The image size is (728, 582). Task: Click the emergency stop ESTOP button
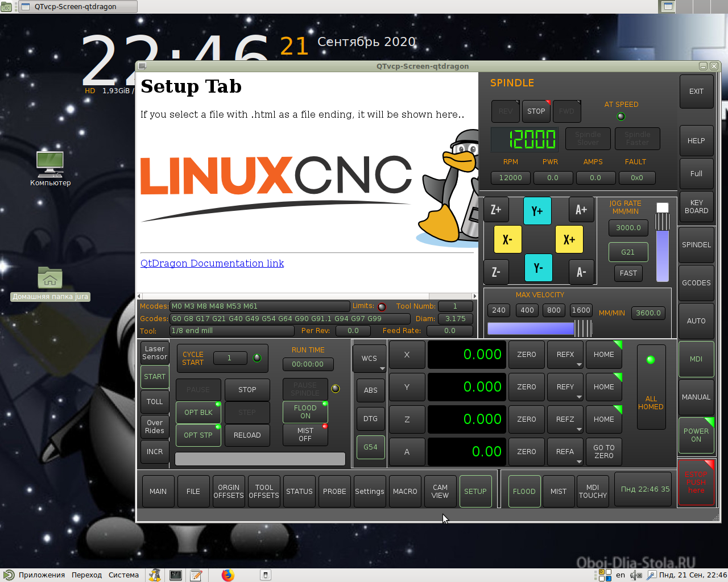click(x=696, y=482)
